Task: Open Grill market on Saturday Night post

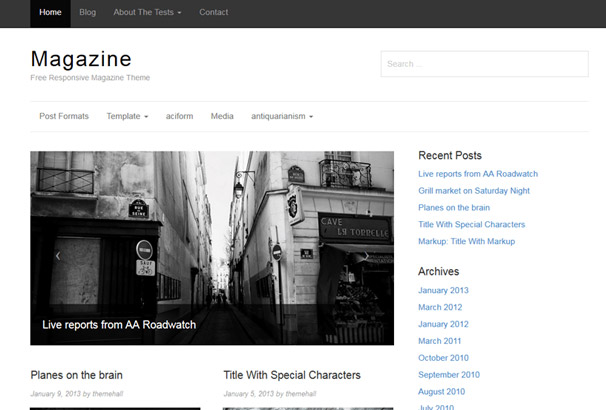Action: point(474,191)
